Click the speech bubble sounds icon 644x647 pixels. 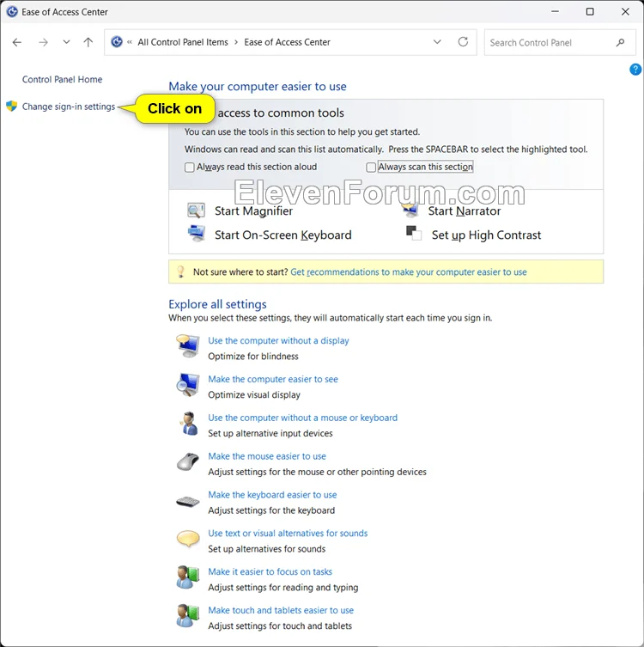coord(188,539)
